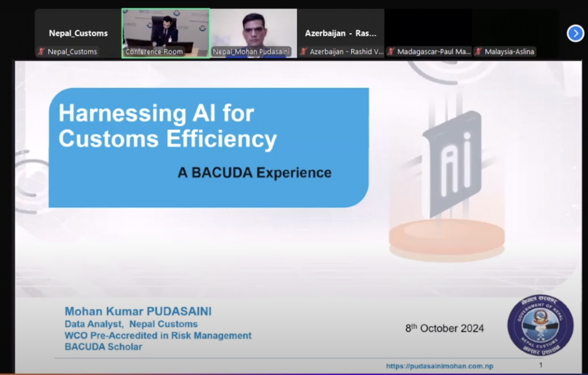Click next participants arrow in gallery strip
The image size is (588, 375).
575,33
